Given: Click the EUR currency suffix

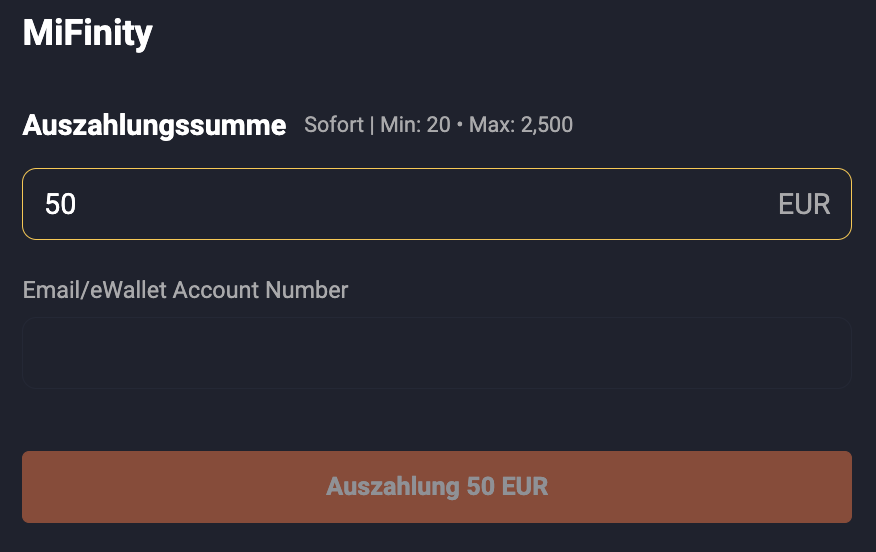Looking at the screenshot, I should click(x=804, y=204).
